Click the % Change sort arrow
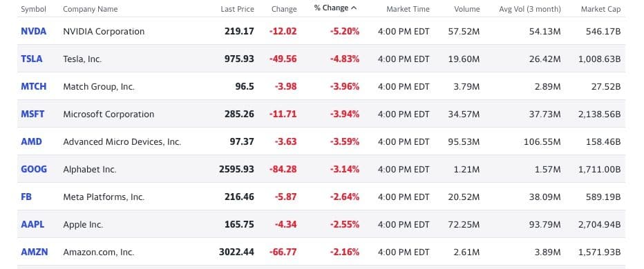 coord(354,8)
